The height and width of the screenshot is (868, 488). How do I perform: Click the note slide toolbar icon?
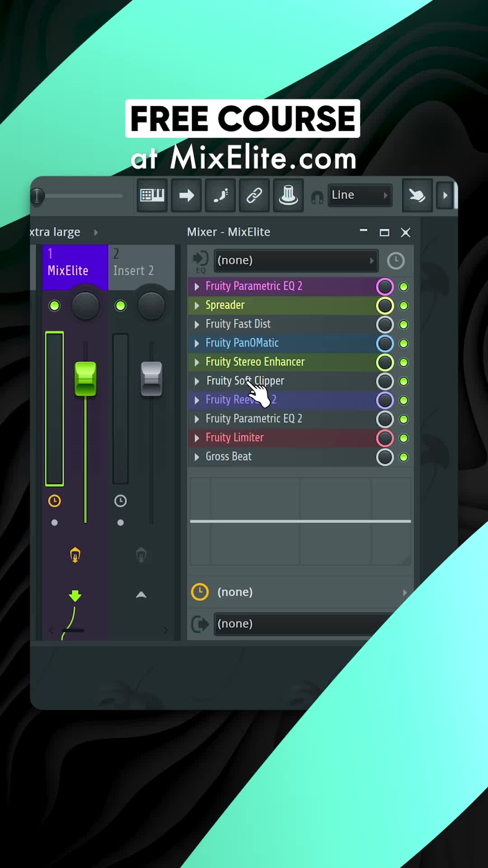click(221, 195)
